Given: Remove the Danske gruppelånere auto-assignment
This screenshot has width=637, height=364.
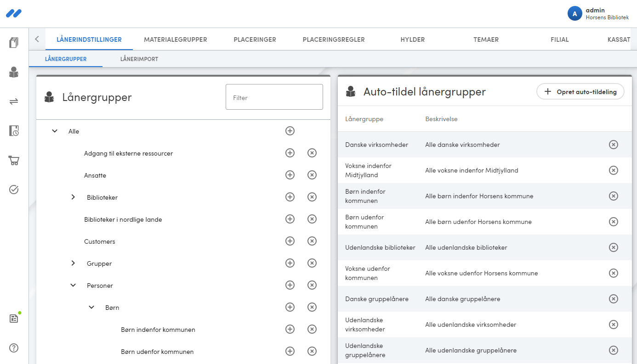Looking at the screenshot, I should tap(614, 299).
